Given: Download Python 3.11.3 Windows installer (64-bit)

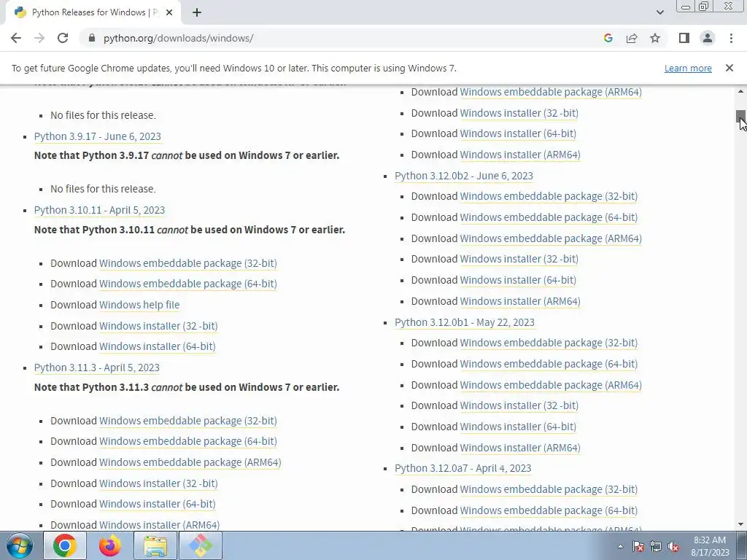Looking at the screenshot, I should click(x=158, y=504).
